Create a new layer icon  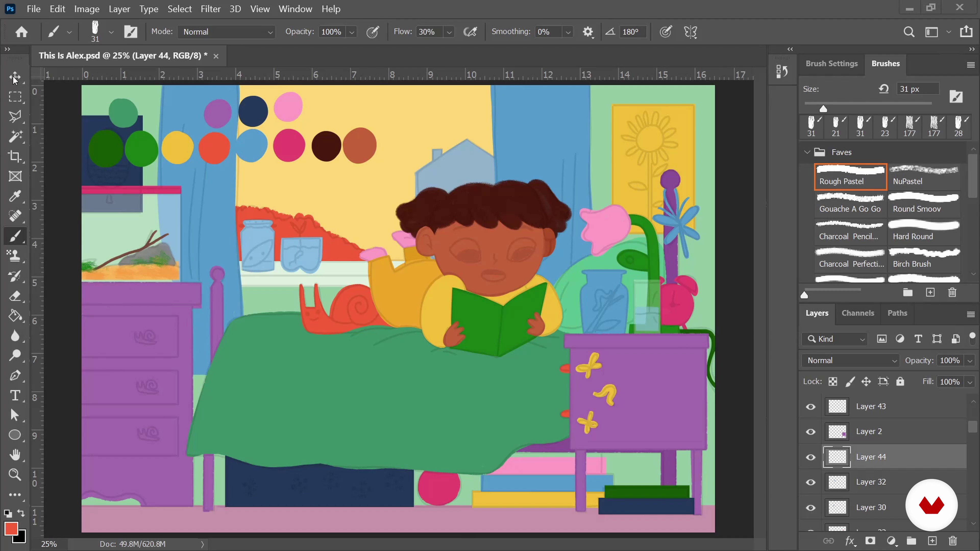(x=932, y=541)
